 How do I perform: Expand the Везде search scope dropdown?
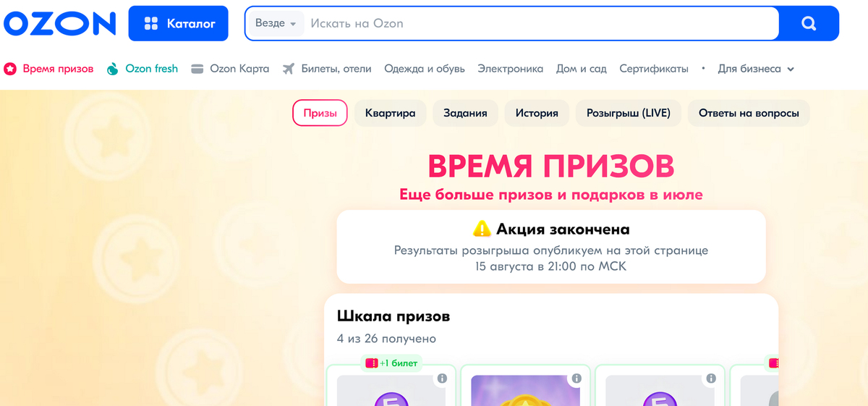276,23
